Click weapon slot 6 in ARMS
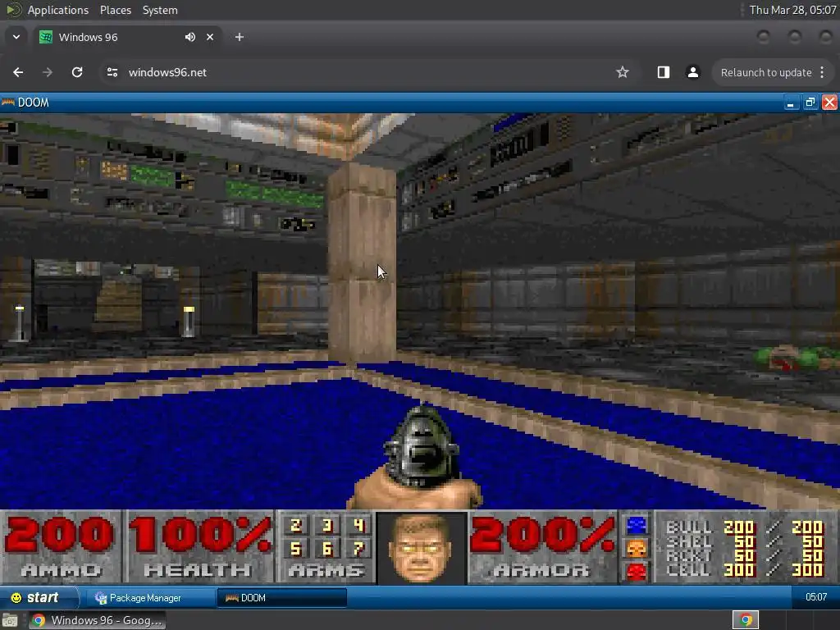840x630 pixels. point(327,549)
